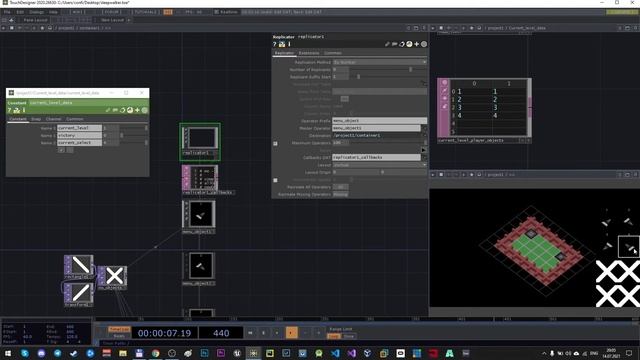This screenshot has width=640, height=360.
Task: Click the plus icon in Constant window header
Action: (x=137, y=110)
